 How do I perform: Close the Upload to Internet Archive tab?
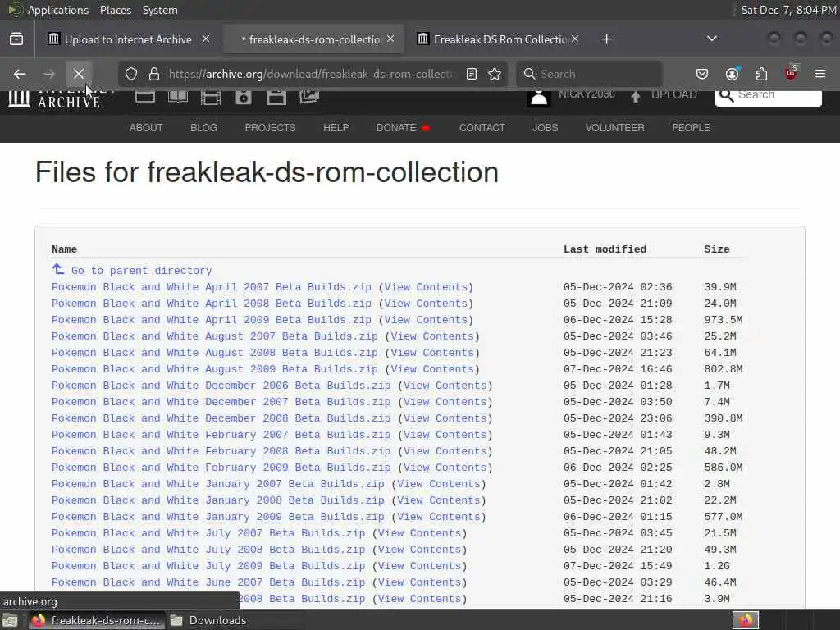point(206,39)
